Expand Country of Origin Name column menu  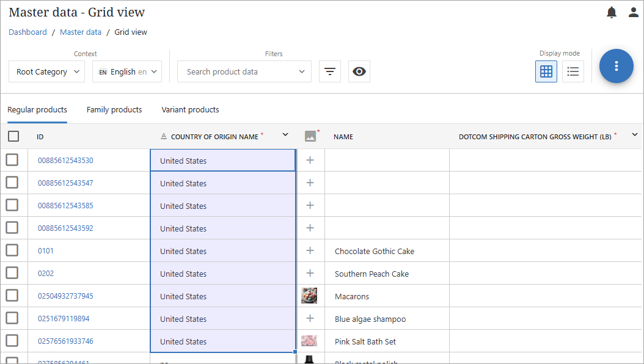[x=285, y=135]
